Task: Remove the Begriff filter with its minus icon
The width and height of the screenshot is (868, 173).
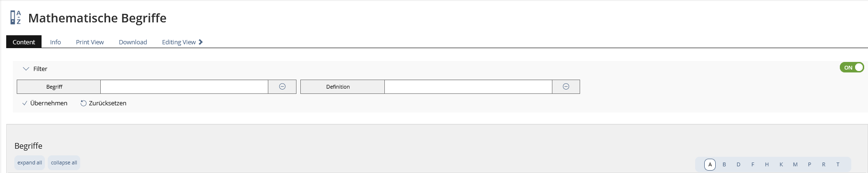Action: (282, 87)
